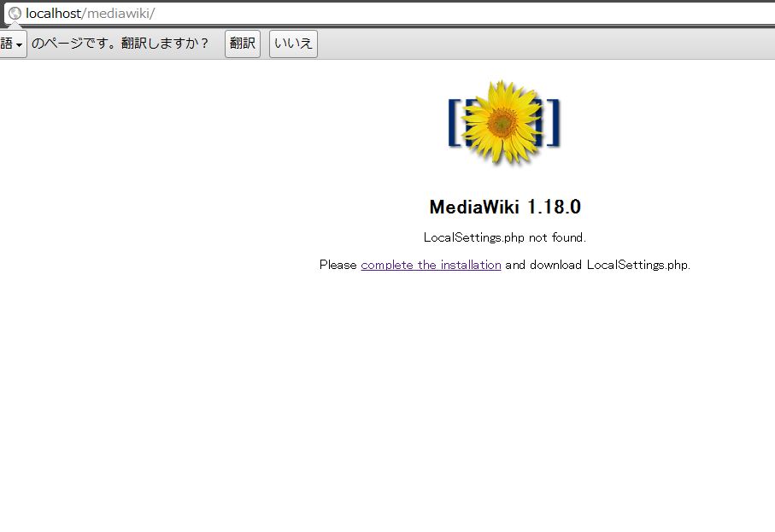Image resolution: width=775 pixels, height=532 pixels.
Task: Click the right blue bracket of the logo
Action: click(x=555, y=122)
